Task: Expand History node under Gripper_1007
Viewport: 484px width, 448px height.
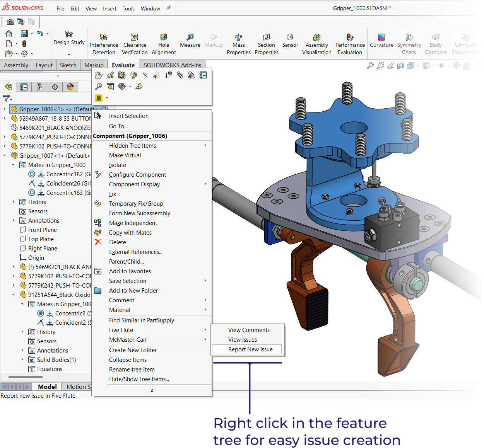Action: coord(14,202)
